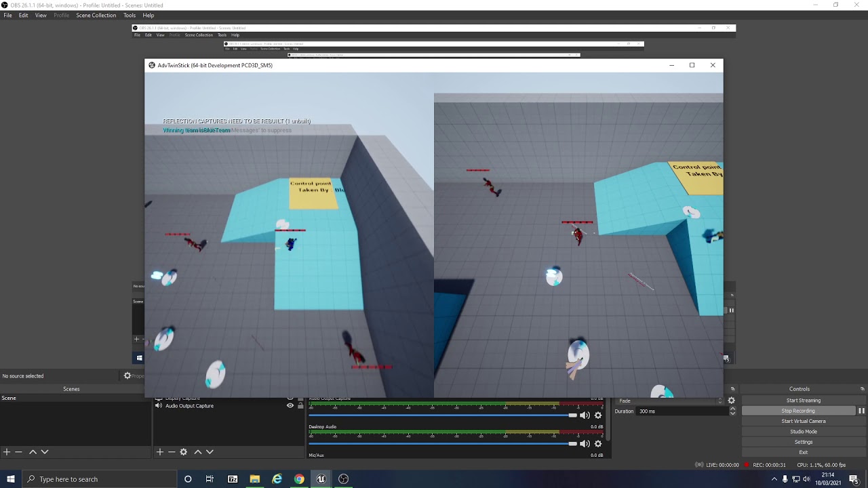Open source properties gear in Sources toolbar
Image resolution: width=868 pixels, height=488 pixels.
[184, 451]
